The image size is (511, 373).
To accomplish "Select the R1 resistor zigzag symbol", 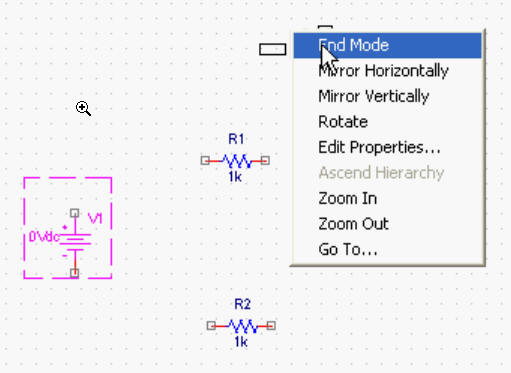I will [236, 161].
